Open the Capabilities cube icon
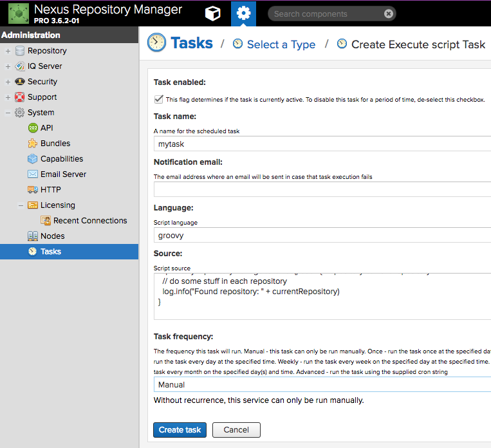Image resolution: width=491 pixels, height=448 pixels. click(33, 159)
